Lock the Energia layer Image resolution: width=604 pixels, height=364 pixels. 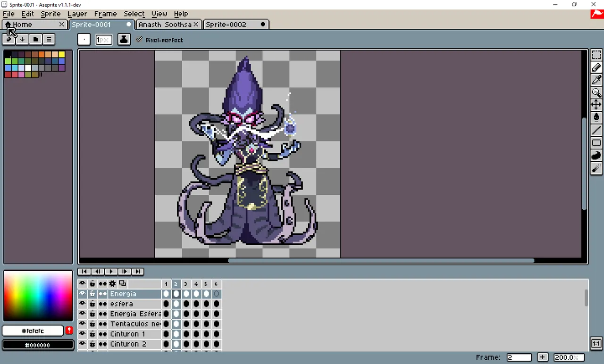92,294
